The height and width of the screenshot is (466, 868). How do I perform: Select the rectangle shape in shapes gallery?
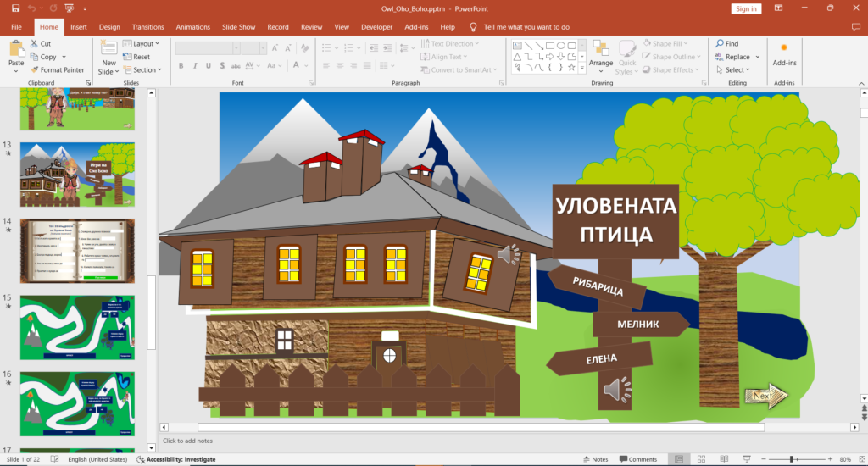tap(549, 46)
